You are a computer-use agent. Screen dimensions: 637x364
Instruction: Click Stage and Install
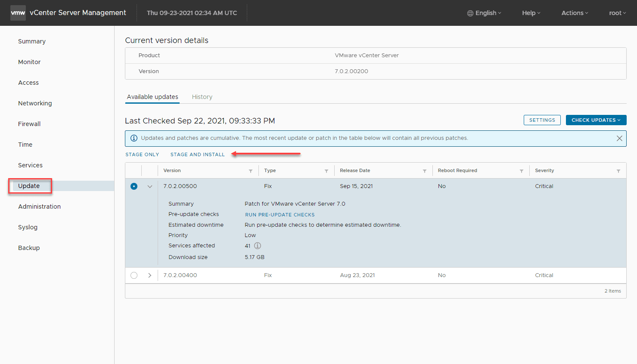pyautogui.click(x=198, y=154)
